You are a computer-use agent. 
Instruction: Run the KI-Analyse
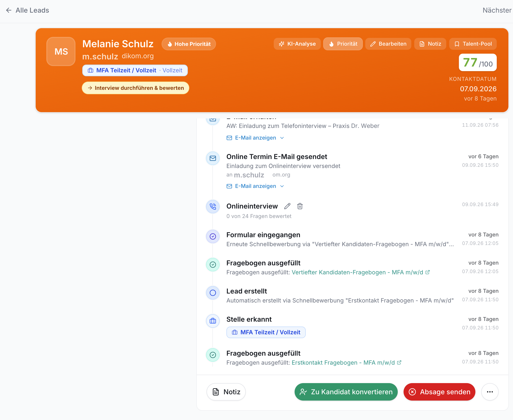297,44
